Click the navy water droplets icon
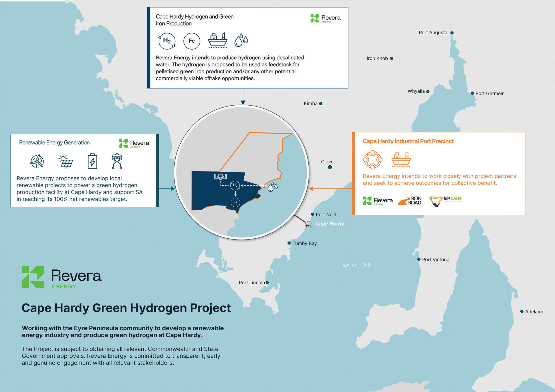 pos(241,40)
